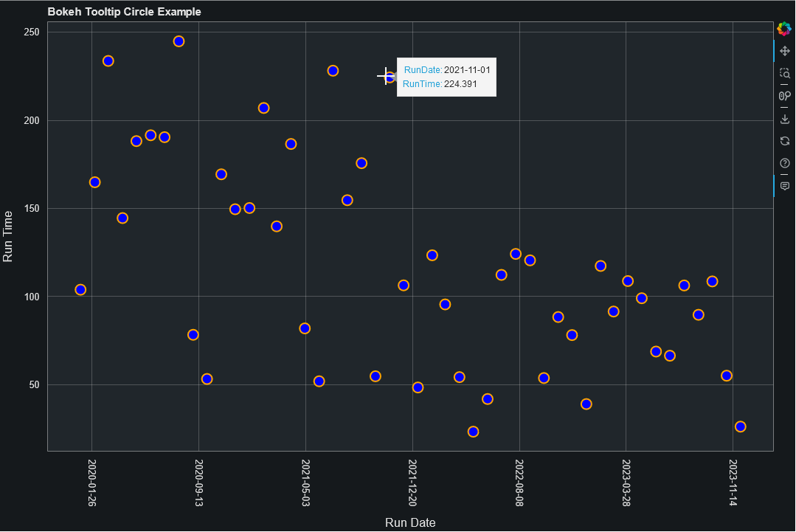796x532 pixels.
Task: Click the plot title Bokeh Tooltip Circle Example
Action: (x=124, y=12)
